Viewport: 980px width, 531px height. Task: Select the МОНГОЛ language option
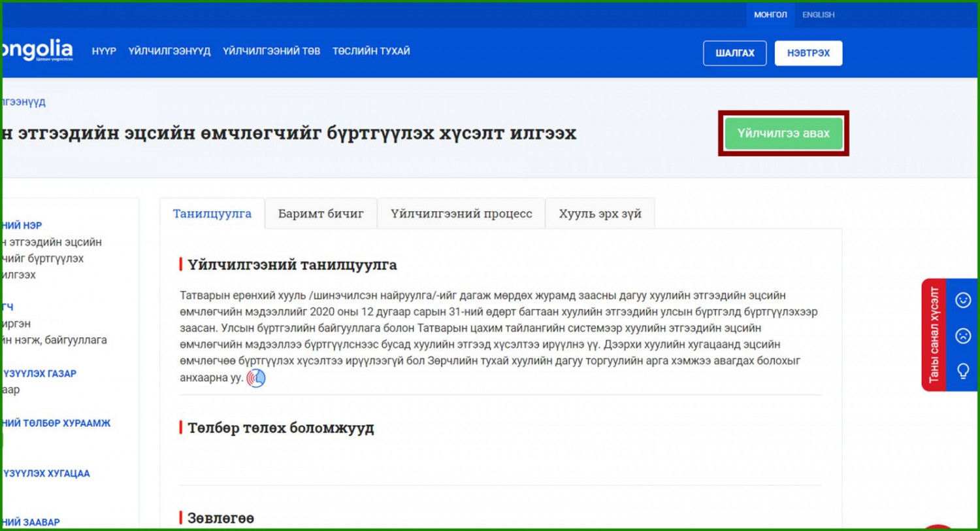(770, 14)
